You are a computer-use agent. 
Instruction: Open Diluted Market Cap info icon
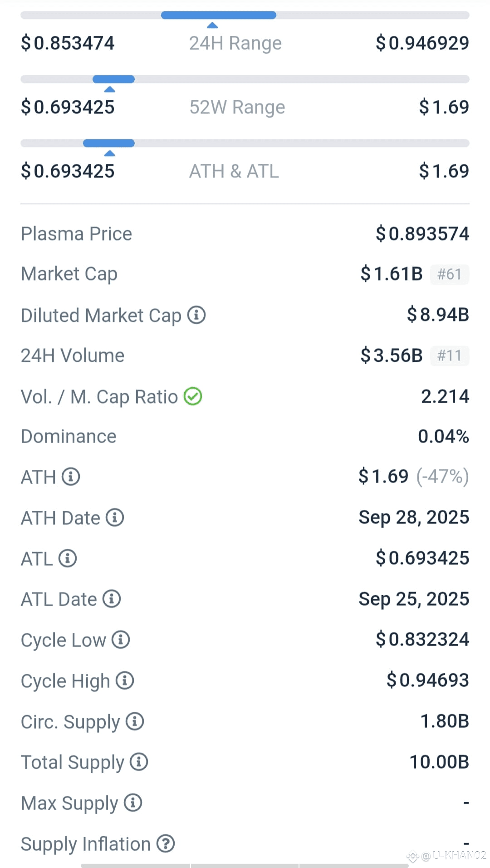(x=196, y=315)
